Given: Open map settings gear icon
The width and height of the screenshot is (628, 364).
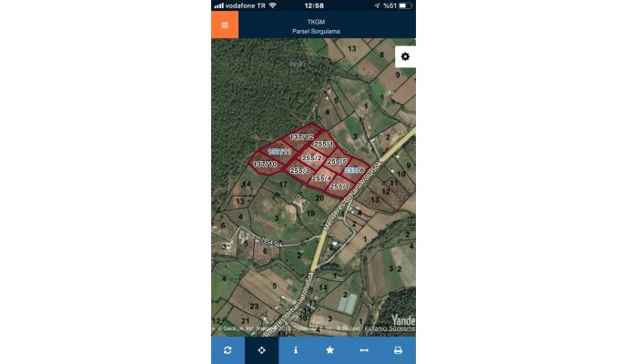Looking at the screenshot, I should [405, 56].
